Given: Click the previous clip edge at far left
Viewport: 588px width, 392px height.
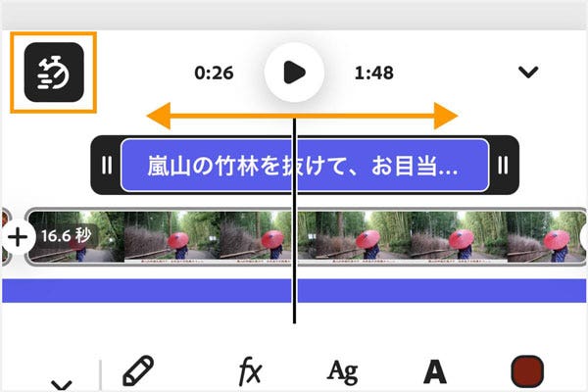Looking at the screenshot, I should tap(5, 237).
